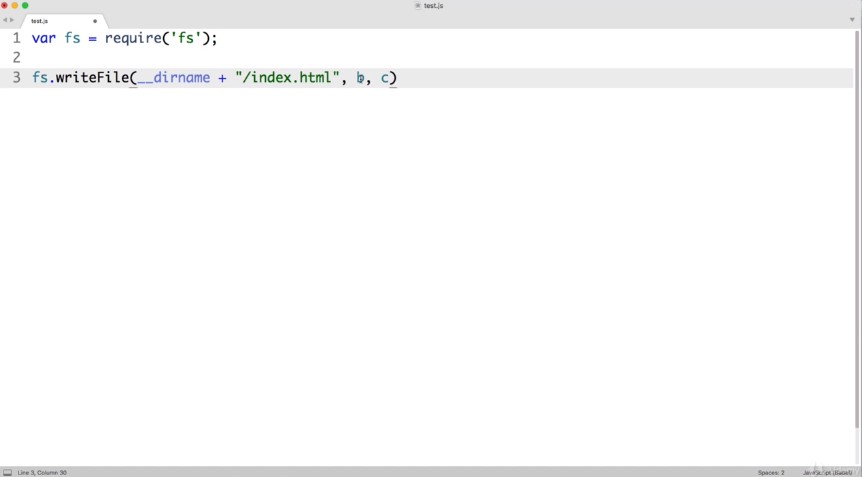This screenshot has height=477, width=862.
Task: Select the test.js tab
Action: pyautogui.click(x=45, y=21)
